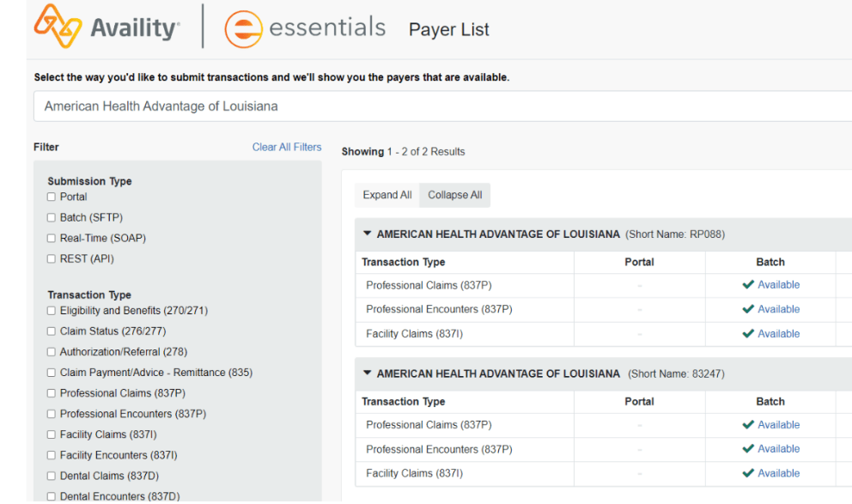The width and height of the screenshot is (852, 504).
Task: Check the Batch (SFTP) filter
Action: 52,218
